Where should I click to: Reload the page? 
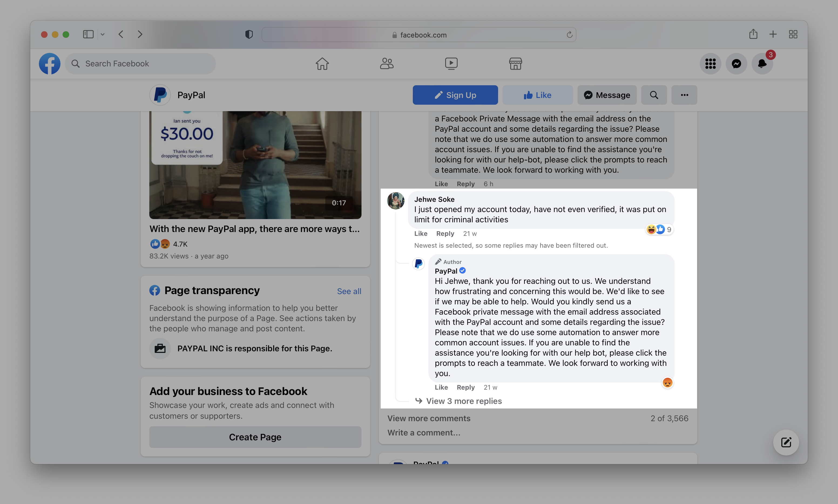coord(570,35)
